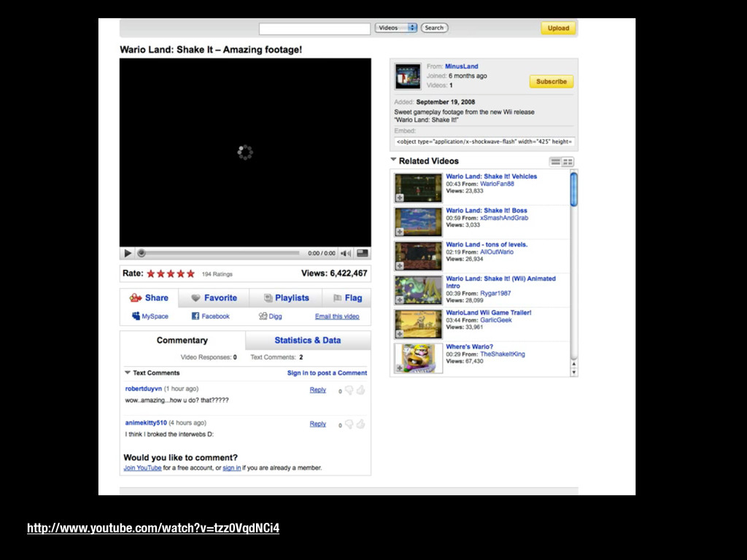
Task: Open the Share tab
Action: pos(149,297)
